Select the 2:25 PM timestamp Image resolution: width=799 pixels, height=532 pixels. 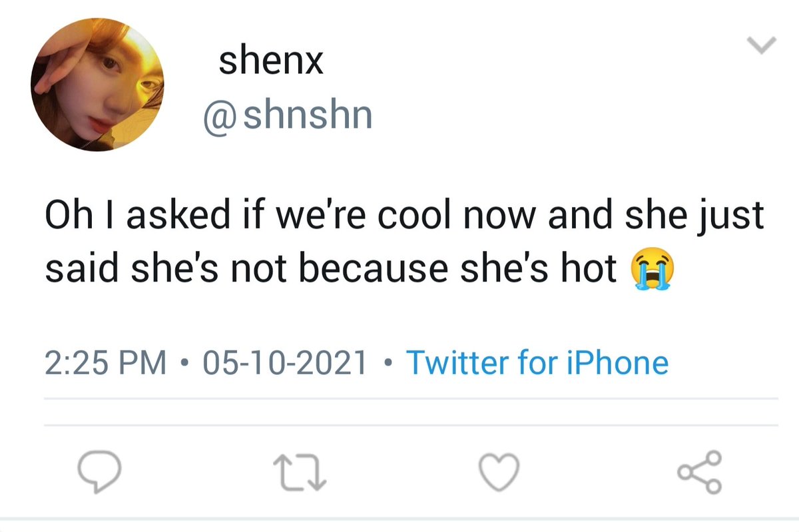(106, 364)
